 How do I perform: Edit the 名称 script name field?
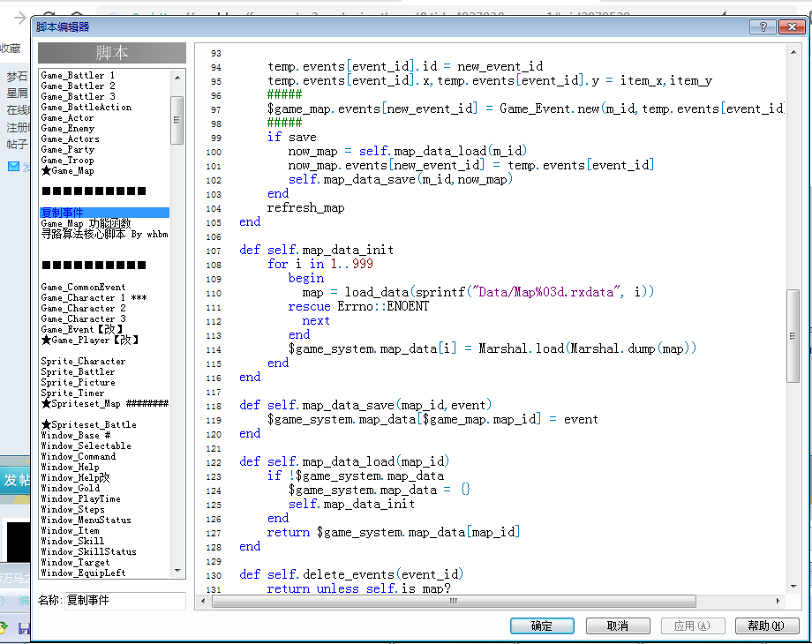(124, 601)
